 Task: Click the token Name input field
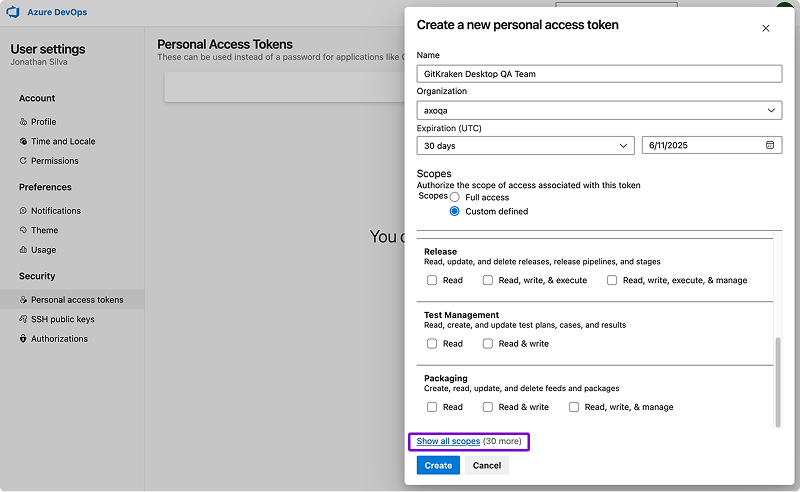599,74
